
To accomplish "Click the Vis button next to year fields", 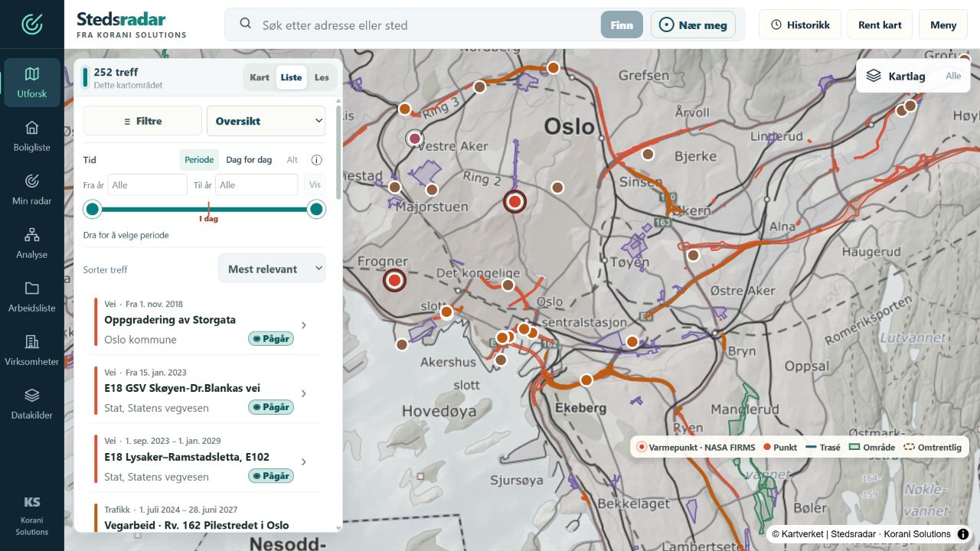I will pyautogui.click(x=315, y=184).
